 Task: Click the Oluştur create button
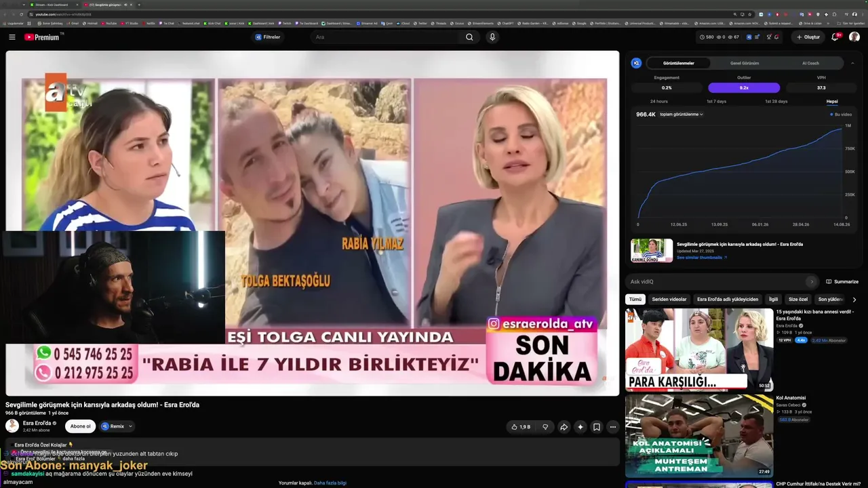click(808, 37)
